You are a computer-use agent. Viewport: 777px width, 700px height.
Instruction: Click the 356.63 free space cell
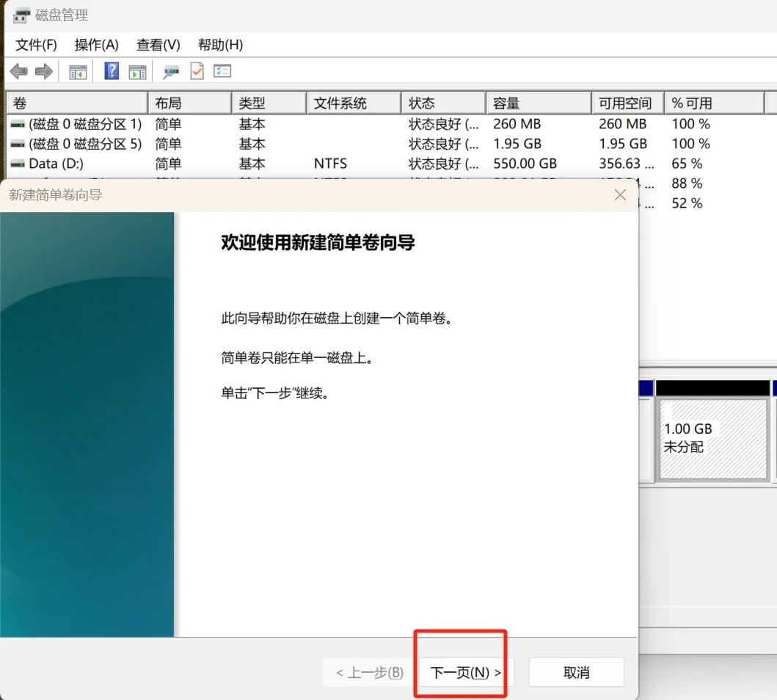coord(627,164)
